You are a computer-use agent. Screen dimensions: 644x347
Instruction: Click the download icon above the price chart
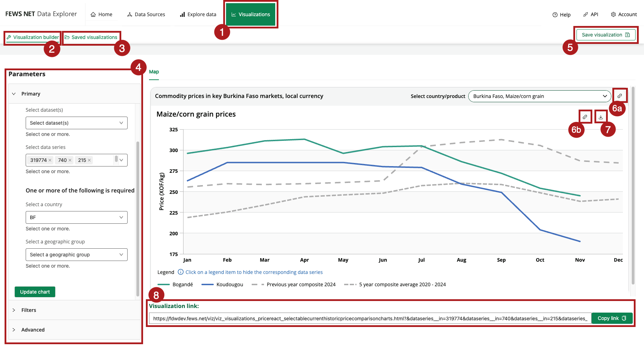pyautogui.click(x=601, y=117)
